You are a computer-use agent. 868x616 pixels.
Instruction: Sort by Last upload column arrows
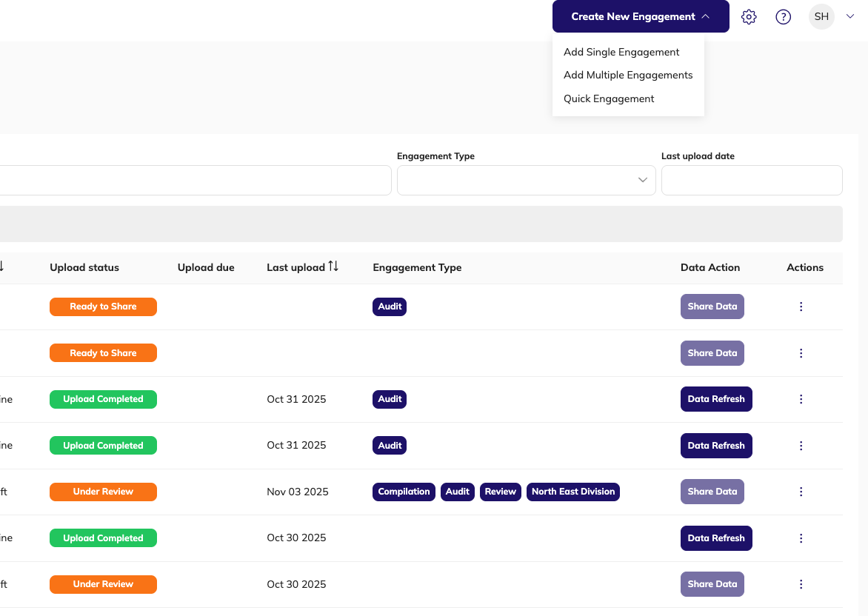click(333, 267)
